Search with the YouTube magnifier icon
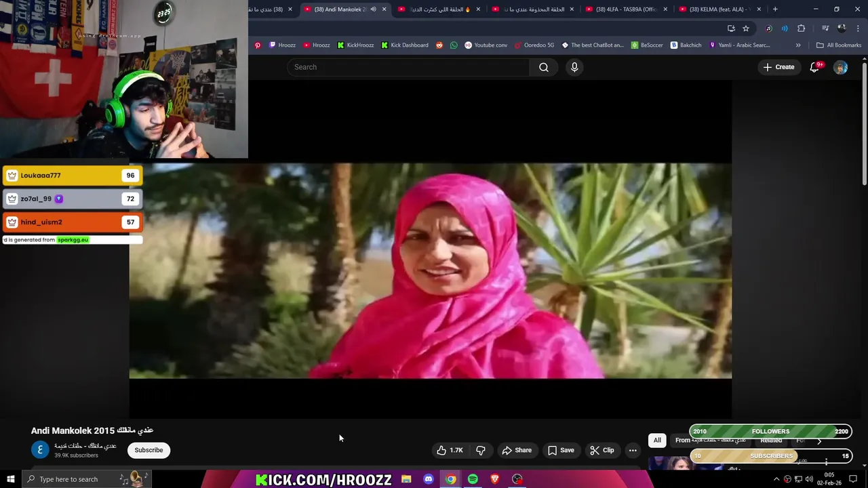Viewport: 868px width, 488px height. pos(543,67)
